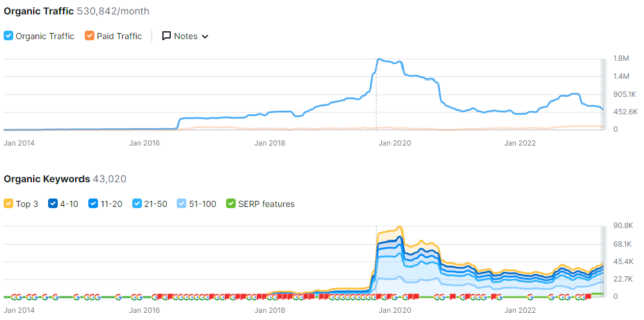The image size is (644, 320).
Task: Click the highest point of Top 3 keywords line
Action: [x=400, y=227]
